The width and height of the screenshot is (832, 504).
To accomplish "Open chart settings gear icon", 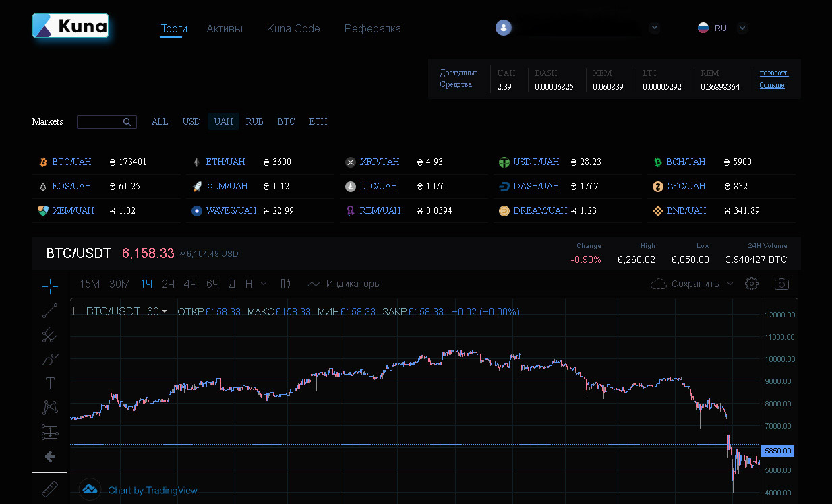I will (x=752, y=284).
